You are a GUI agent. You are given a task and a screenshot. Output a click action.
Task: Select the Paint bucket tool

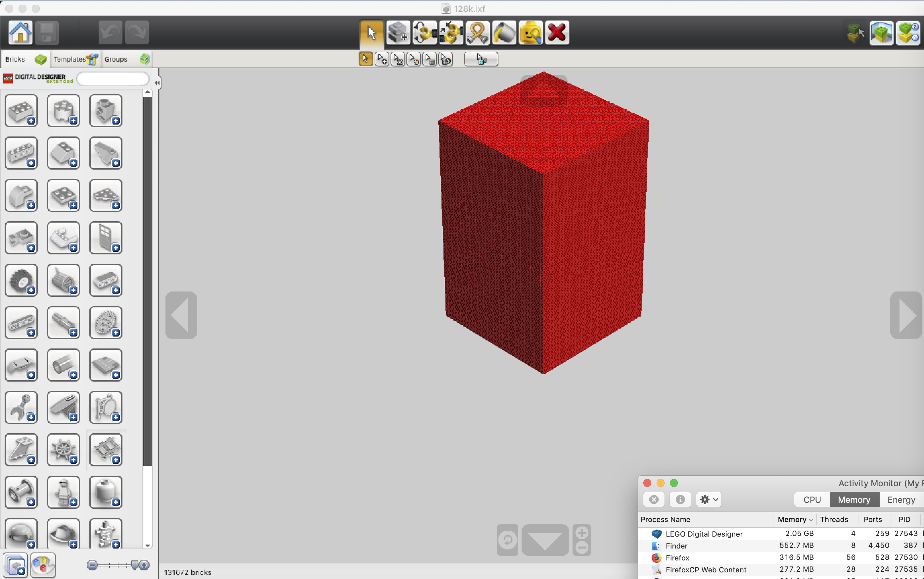[x=504, y=32]
